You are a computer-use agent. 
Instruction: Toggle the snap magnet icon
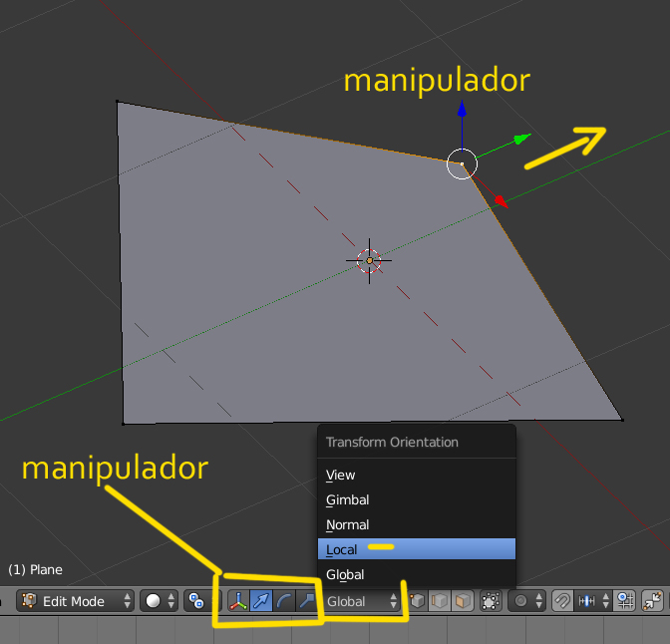click(562, 601)
